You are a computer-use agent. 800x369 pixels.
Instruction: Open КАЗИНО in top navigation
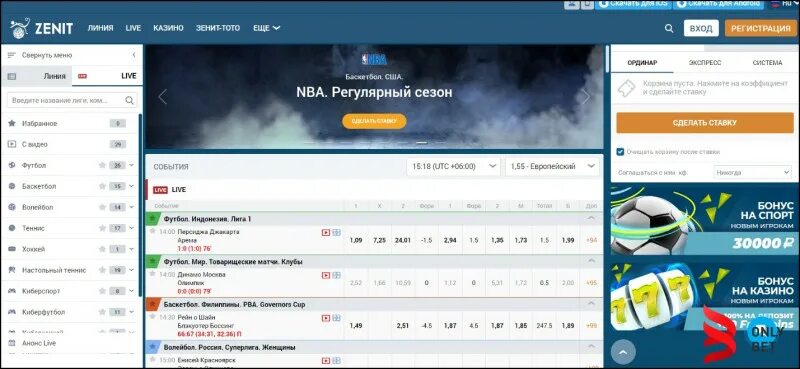[x=168, y=28]
